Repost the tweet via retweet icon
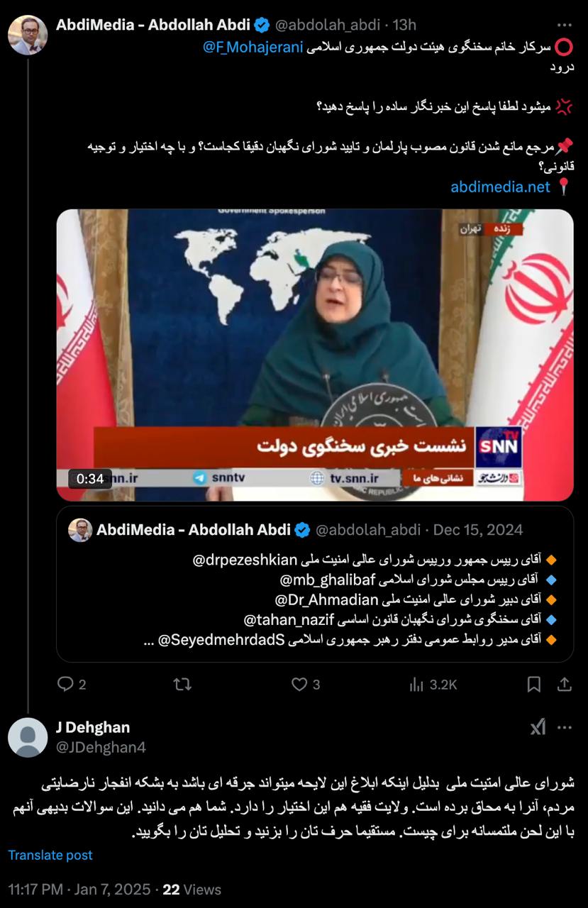This screenshot has height=908, width=588. pos(182,684)
